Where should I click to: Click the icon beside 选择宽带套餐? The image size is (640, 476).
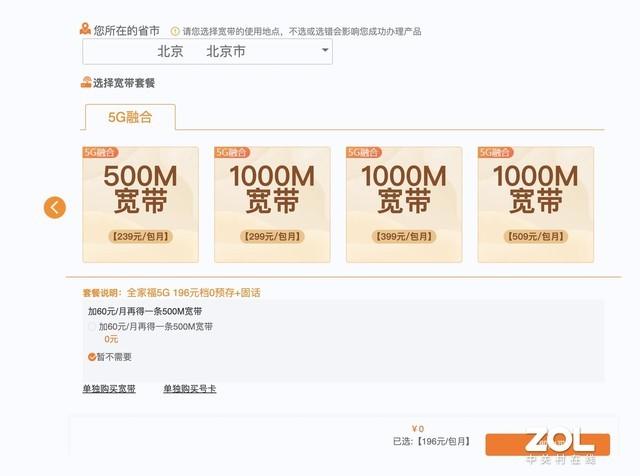point(86,82)
